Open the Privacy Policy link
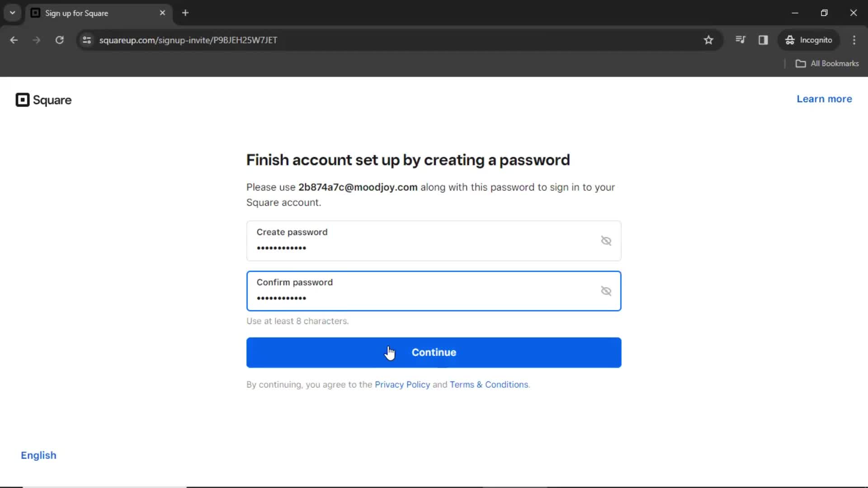868x488 pixels. pyautogui.click(x=402, y=385)
